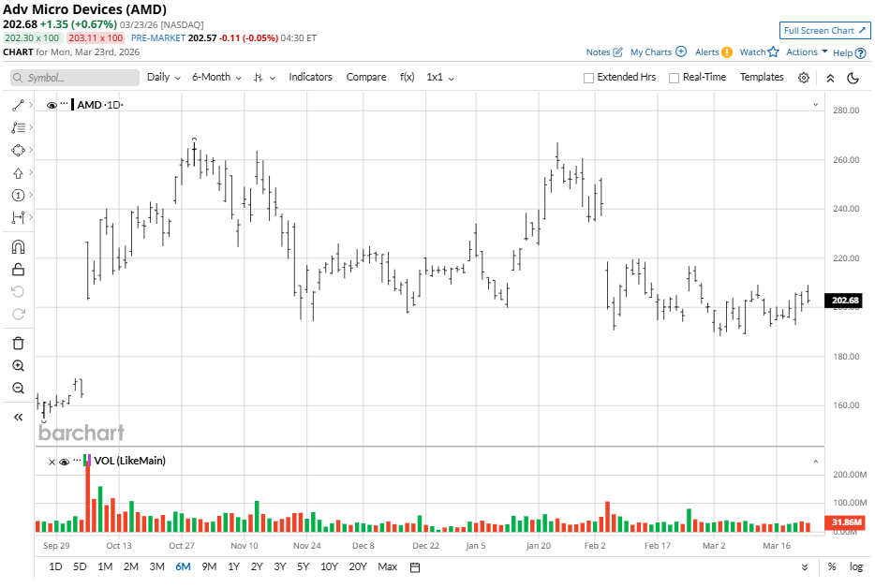Open the Indicators menu
Screen dimensions: 875x588
point(310,77)
